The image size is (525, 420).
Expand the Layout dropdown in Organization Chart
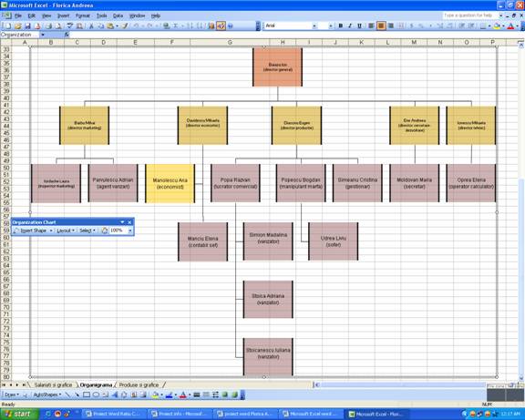point(66,230)
